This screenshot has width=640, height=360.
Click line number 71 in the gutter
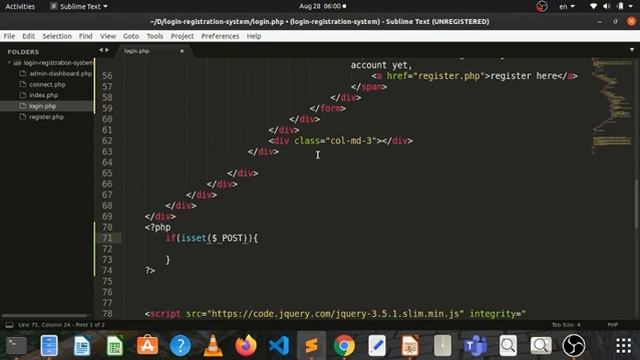point(107,238)
